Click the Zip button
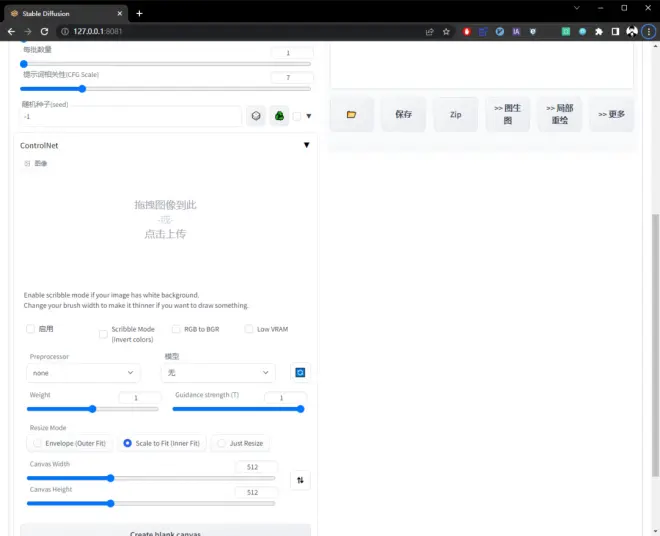This screenshot has height=536, width=660. 455,115
